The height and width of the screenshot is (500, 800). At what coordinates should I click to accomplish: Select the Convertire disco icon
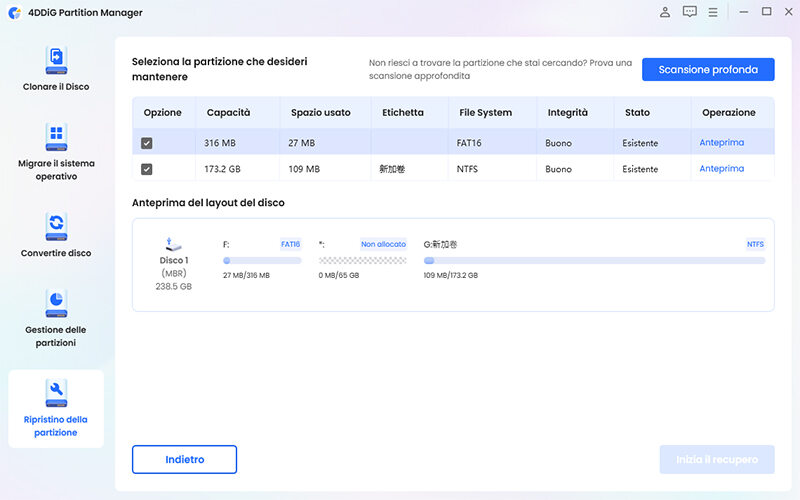click(56, 227)
